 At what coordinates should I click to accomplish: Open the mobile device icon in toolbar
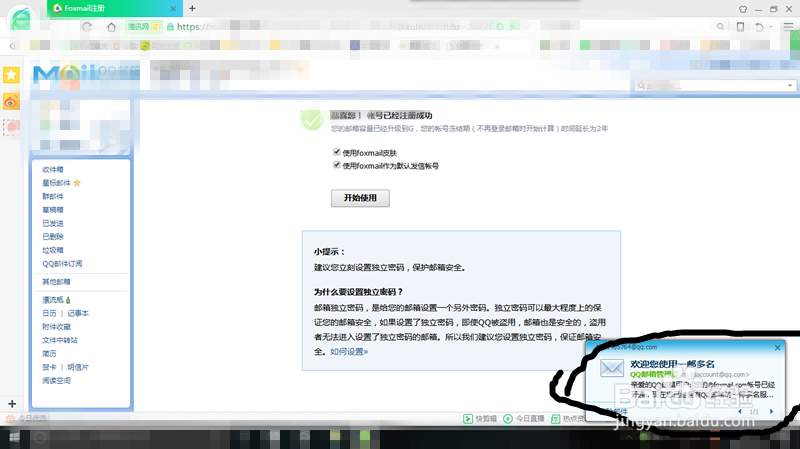740,27
